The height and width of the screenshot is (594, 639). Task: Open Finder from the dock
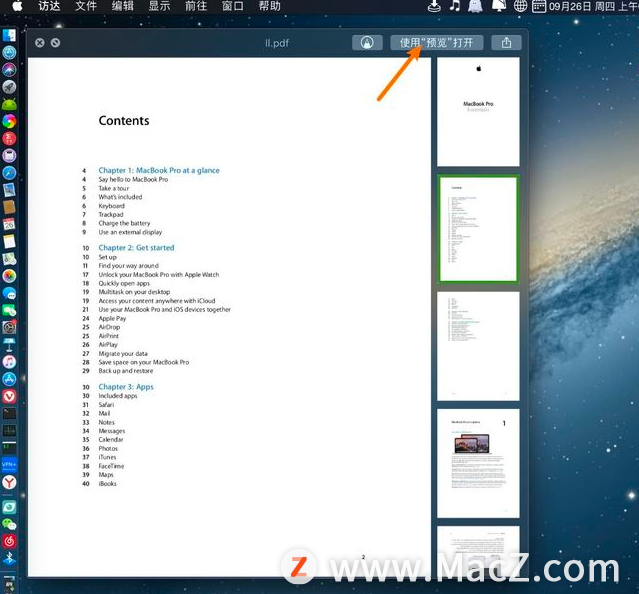click(9, 35)
